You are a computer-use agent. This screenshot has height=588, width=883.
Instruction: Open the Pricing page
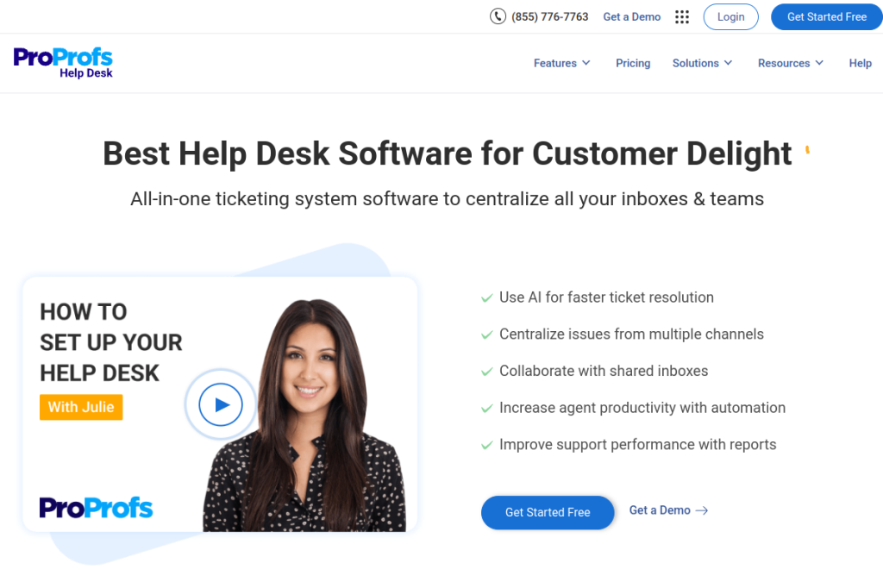633,63
